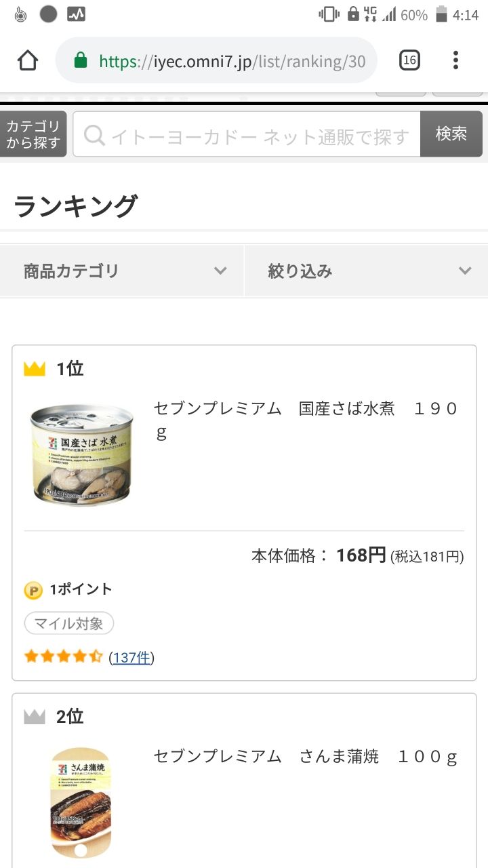Tap the browser home icon
This screenshot has height=868, width=488.
[x=27, y=60]
